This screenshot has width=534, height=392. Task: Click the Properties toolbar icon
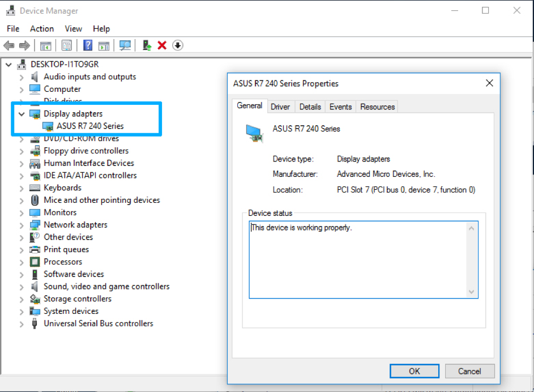tap(67, 45)
